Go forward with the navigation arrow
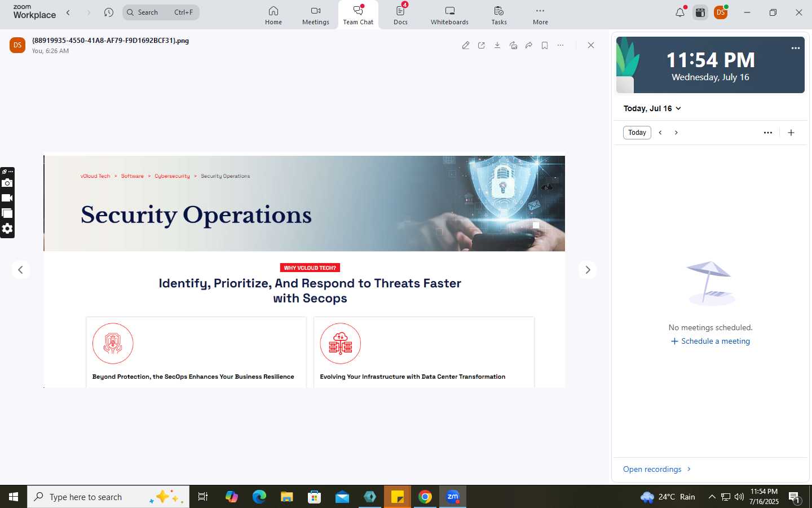Screen dimensions: 812x508 [89, 12]
